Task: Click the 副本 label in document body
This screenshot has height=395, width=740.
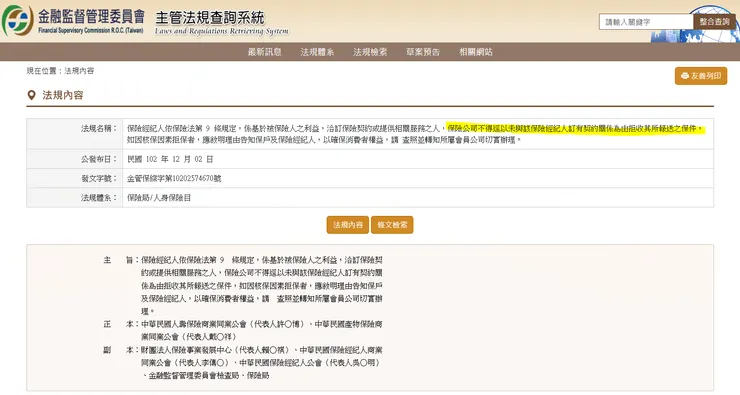Action: tap(121, 350)
